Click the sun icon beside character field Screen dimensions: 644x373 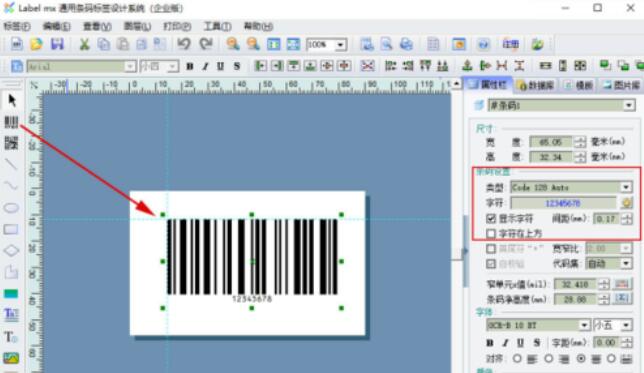(626, 203)
